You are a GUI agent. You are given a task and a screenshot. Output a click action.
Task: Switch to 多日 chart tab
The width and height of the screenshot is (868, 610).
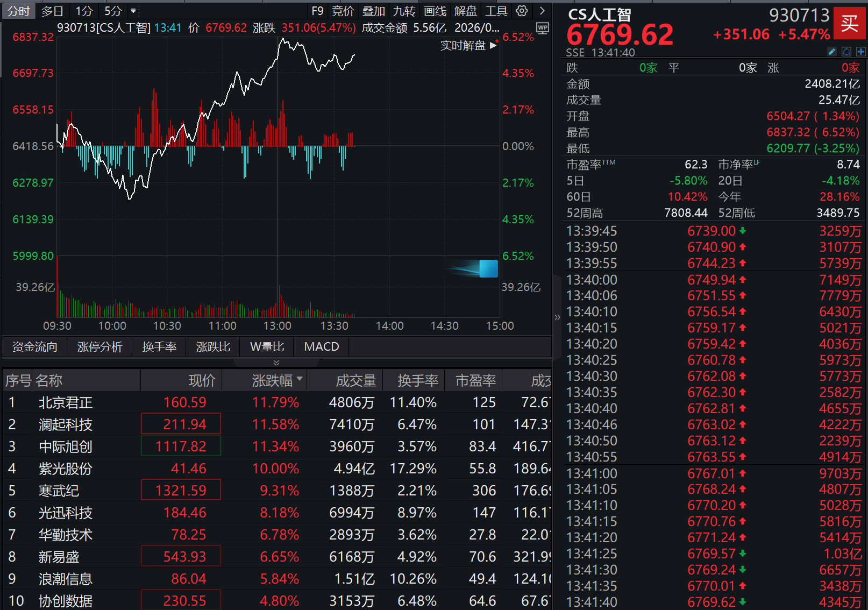[x=52, y=11]
